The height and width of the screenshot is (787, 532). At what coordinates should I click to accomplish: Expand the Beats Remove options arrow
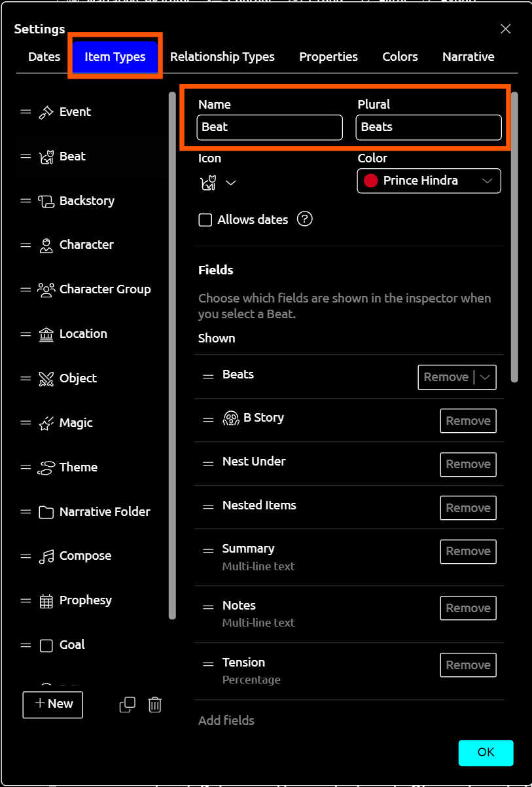(485, 377)
